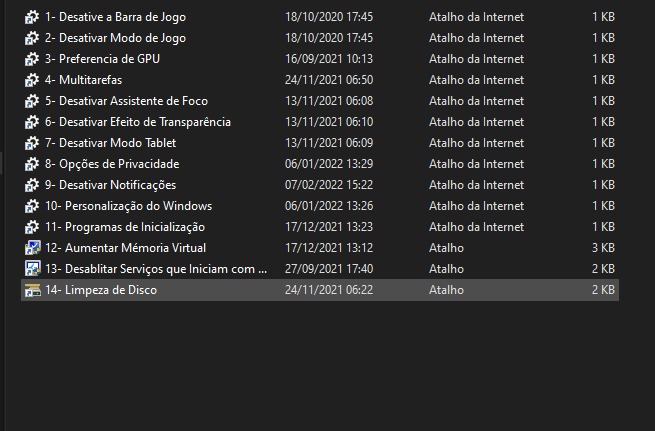Select the file 5- Desativar Assistente de Foco
This screenshot has height=431, width=655.
[126, 101]
